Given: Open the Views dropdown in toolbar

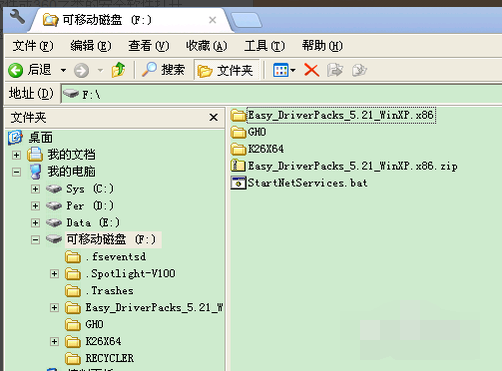Looking at the screenshot, I should point(284,70).
